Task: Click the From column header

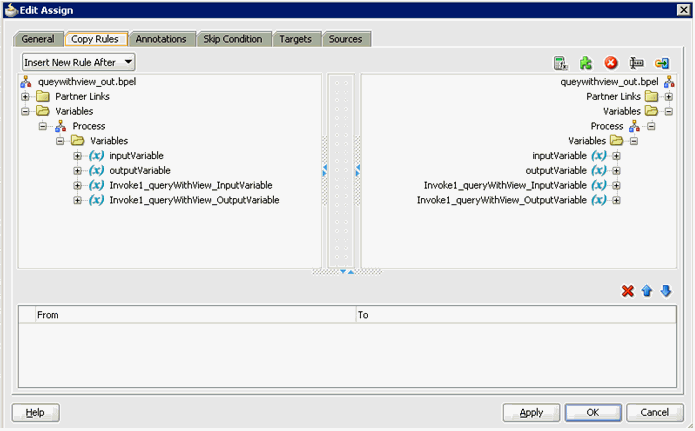Action: pyautogui.click(x=195, y=315)
